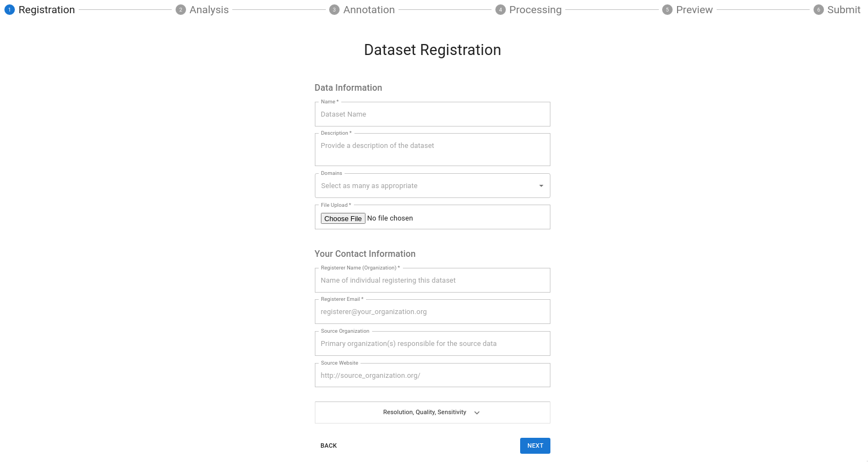Click the Description text area

point(432,150)
